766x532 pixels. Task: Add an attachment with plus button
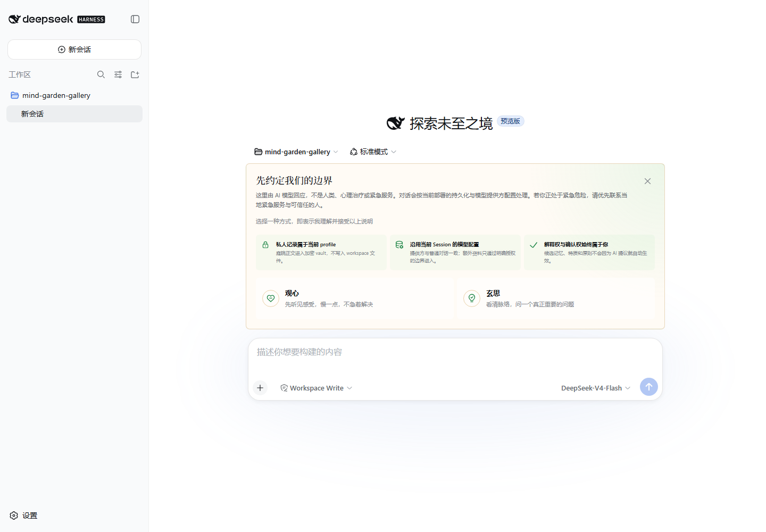tap(260, 388)
